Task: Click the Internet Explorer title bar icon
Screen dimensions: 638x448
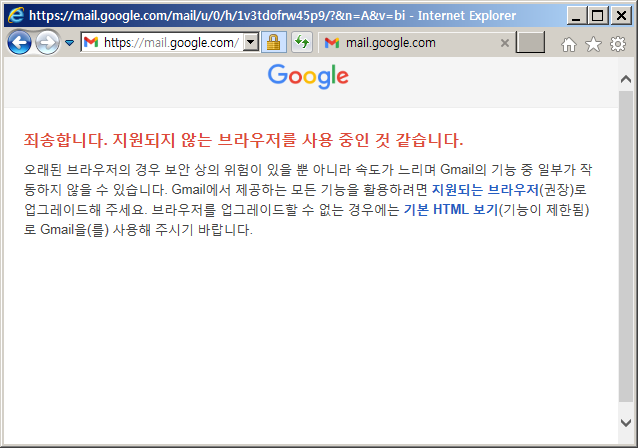Action: [x=16, y=15]
